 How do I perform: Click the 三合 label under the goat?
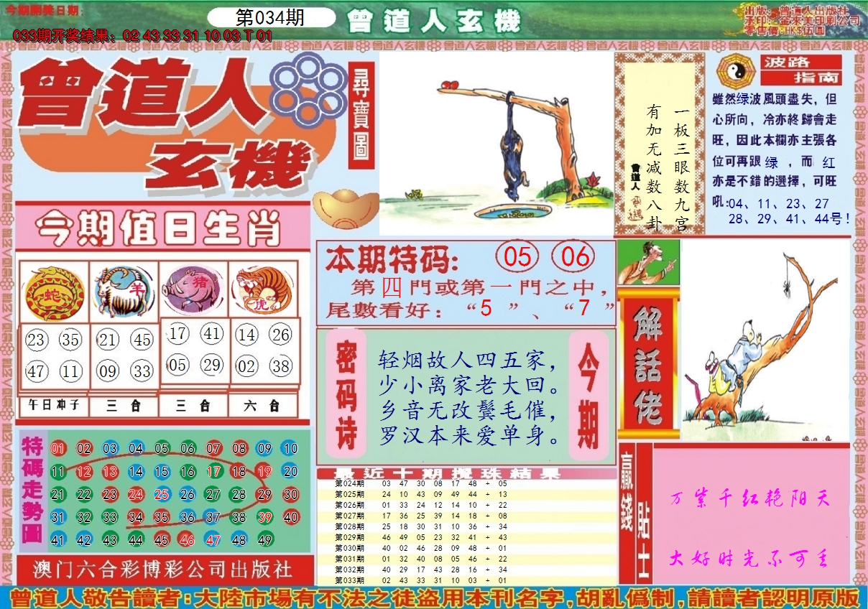click(x=124, y=406)
